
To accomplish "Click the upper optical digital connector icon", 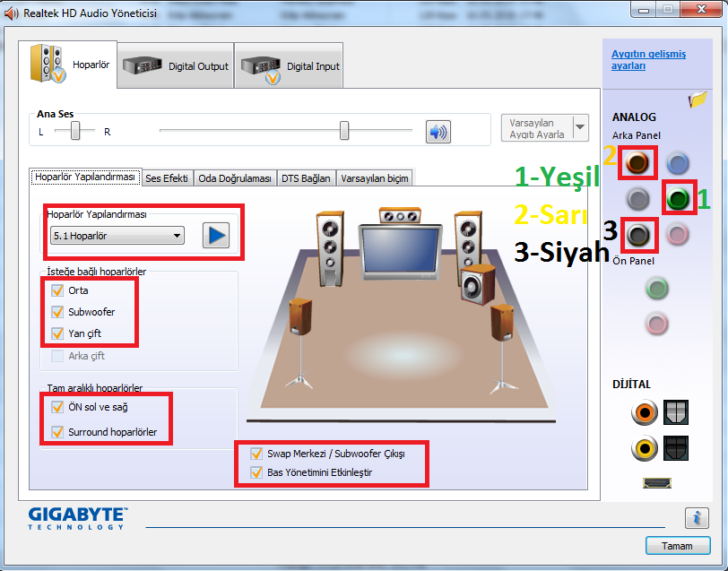I will [675, 412].
